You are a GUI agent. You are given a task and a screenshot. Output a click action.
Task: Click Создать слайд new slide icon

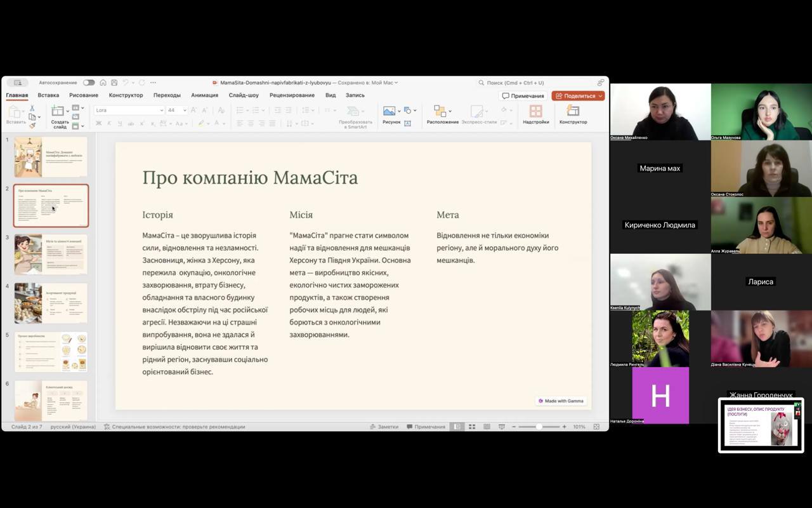click(58, 111)
